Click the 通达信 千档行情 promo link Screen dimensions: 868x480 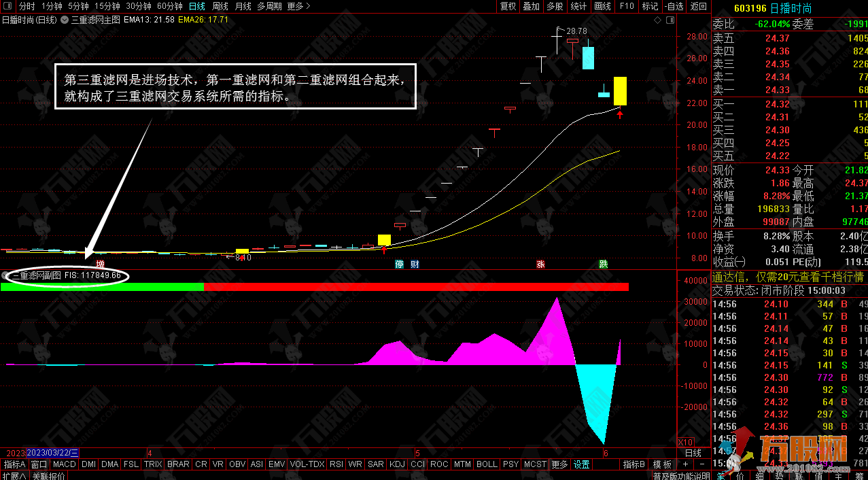click(x=787, y=277)
